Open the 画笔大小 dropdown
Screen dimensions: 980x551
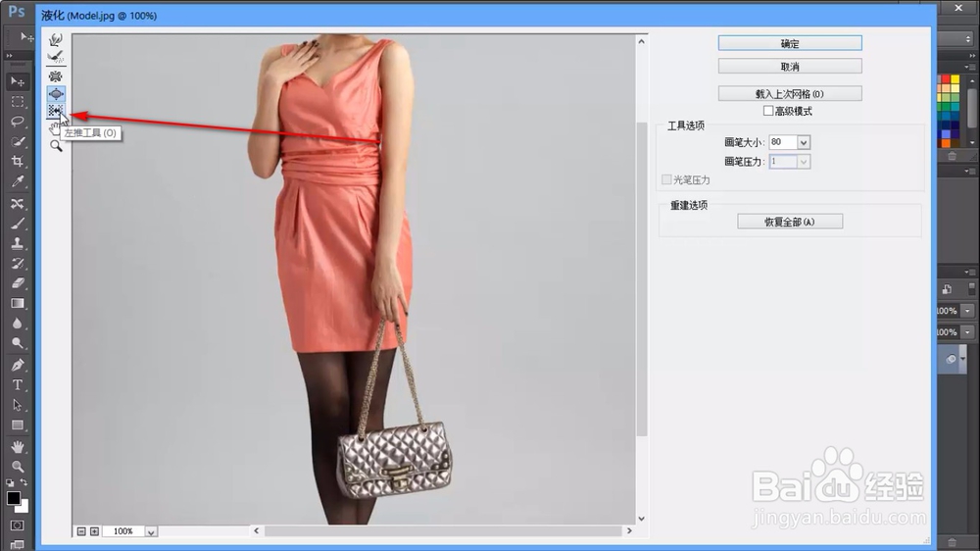(x=804, y=142)
